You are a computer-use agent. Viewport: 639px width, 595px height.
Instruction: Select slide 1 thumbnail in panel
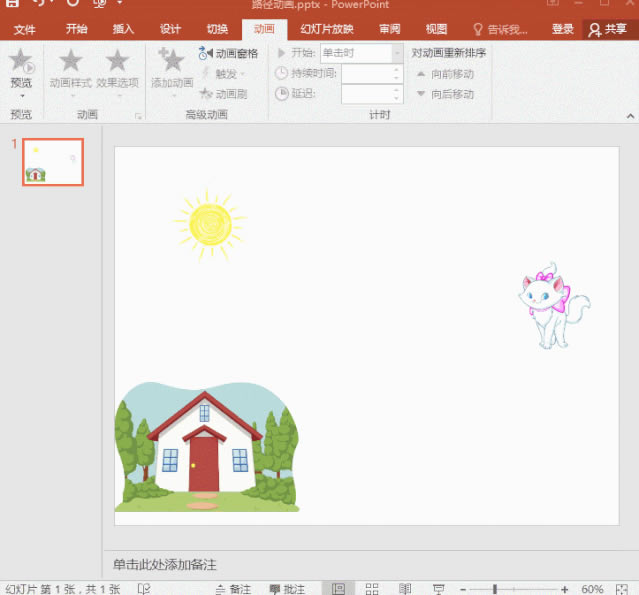tap(53, 162)
